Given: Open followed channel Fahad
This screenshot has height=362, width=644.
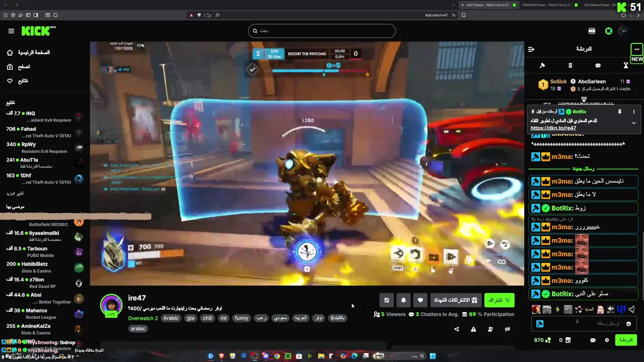Looking at the screenshot, I should (45, 132).
